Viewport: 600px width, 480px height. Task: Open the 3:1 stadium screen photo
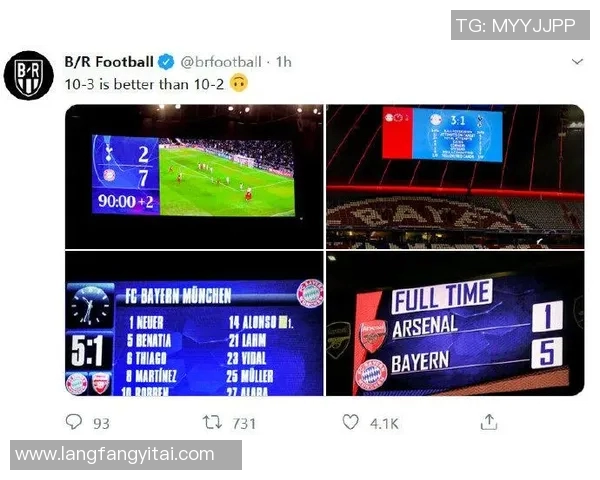(455, 176)
